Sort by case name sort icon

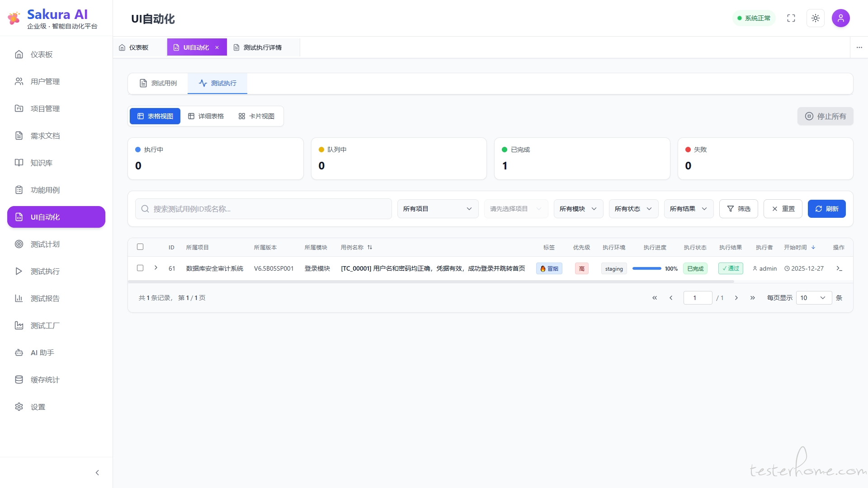[370, 247]
